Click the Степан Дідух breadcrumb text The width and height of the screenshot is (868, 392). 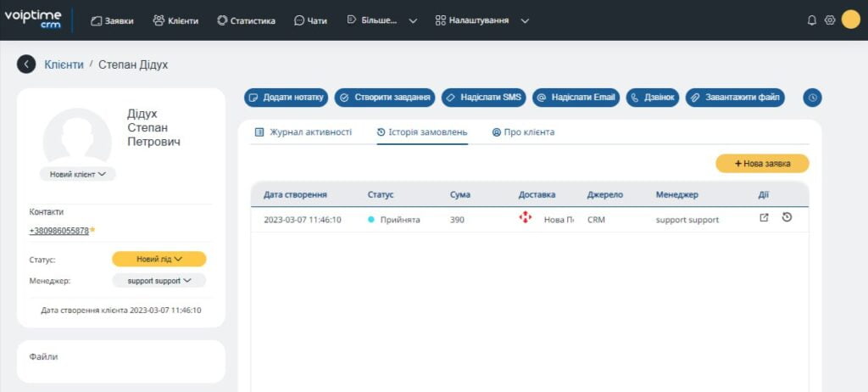(133, 64)
